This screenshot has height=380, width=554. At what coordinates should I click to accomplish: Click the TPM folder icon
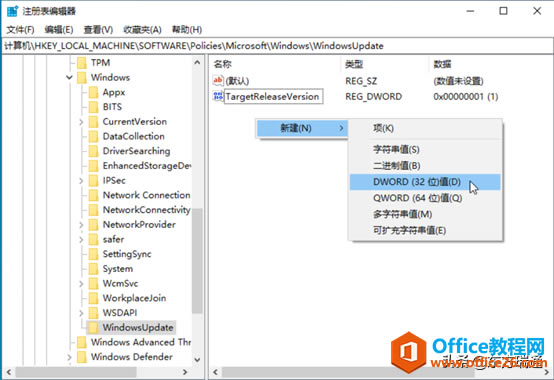pos(82,63)
